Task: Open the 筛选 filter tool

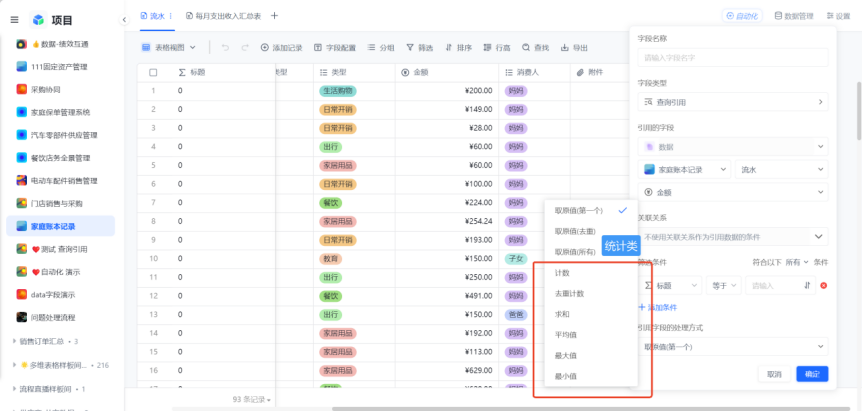Action: coord(419,48)
